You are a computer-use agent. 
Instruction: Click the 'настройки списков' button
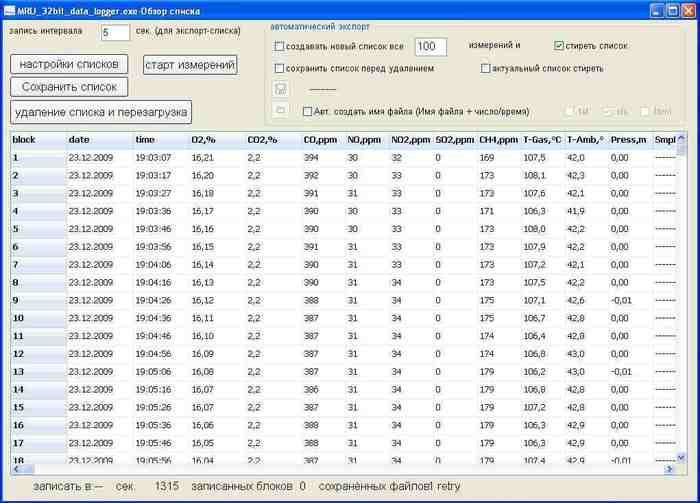coord(69,64)
